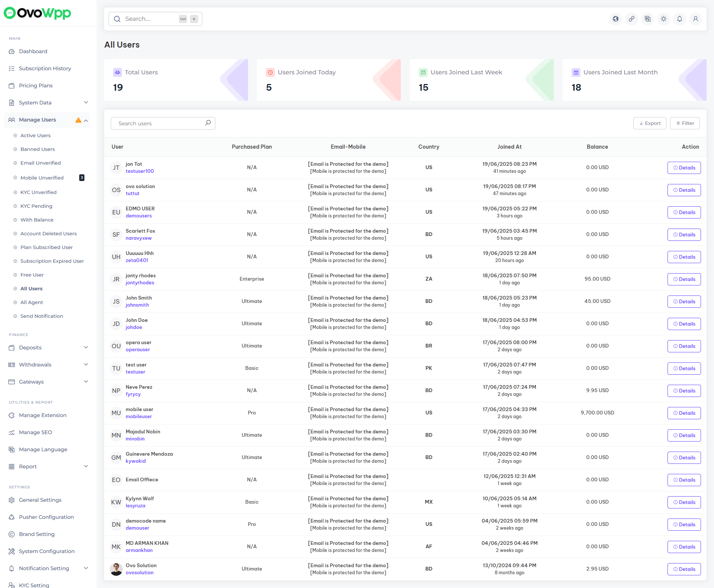
Task: Open the Filter button
Action: pyautogui.click(x=685, y=123)
